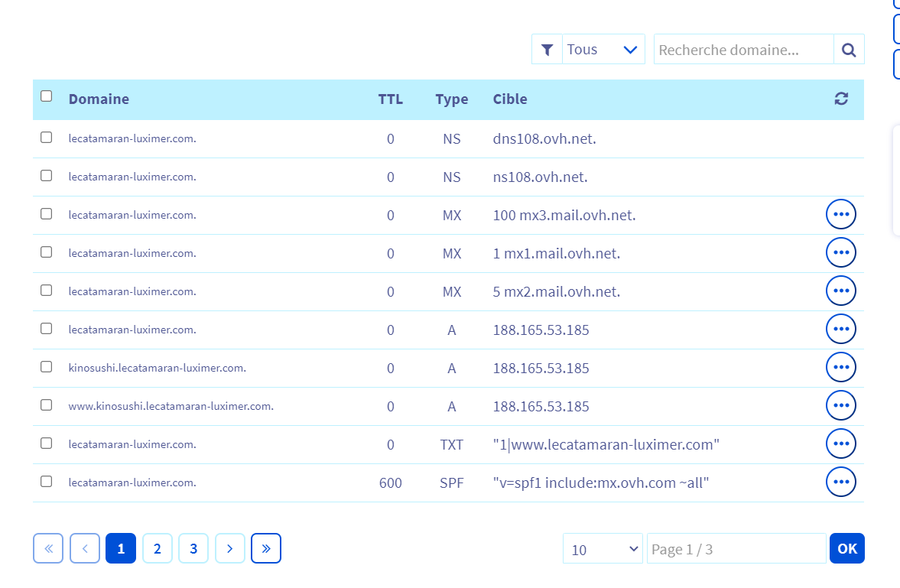Click the filter funnel icon
This screenshot has height=588, width=900.
point(547,50)
